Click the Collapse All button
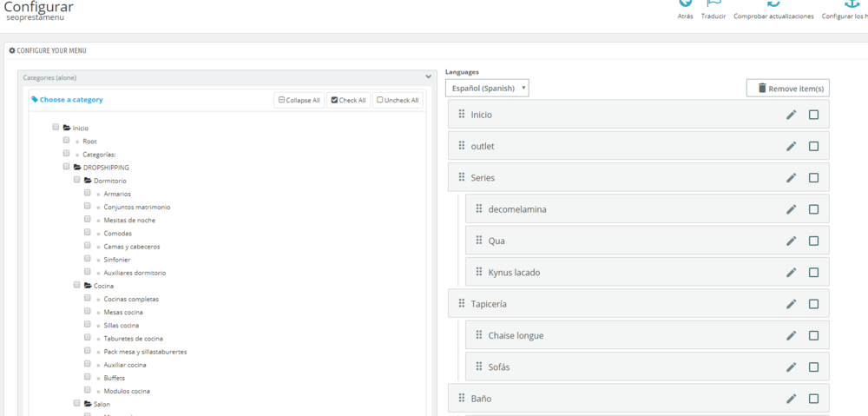This screenshot has height=416, width=868. point(299,100)
